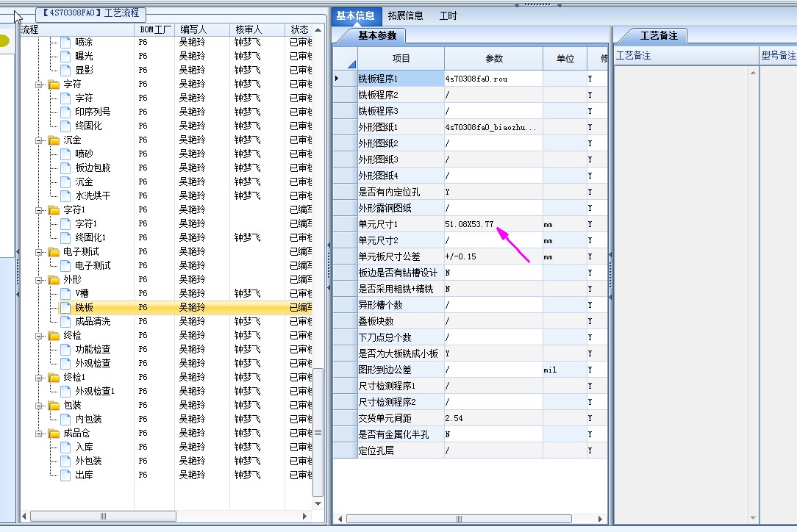797x532 pixels.
Task: Click the 核审人 column header
Action: coord(257,29)
